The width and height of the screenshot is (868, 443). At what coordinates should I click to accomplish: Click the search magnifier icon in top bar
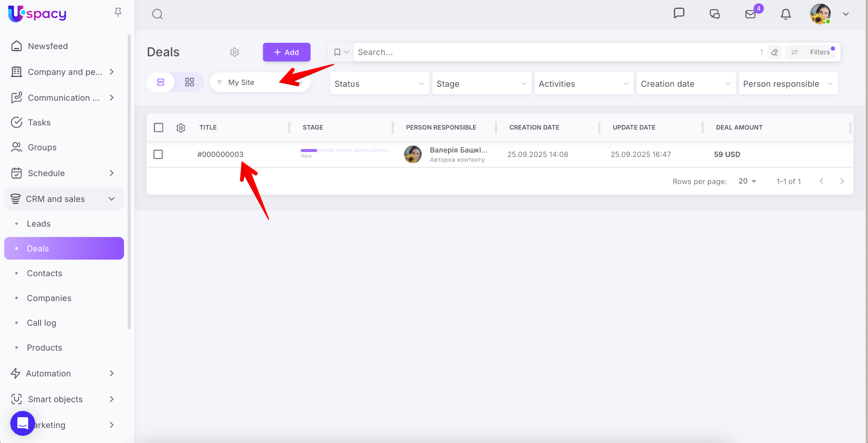[157, 14]
